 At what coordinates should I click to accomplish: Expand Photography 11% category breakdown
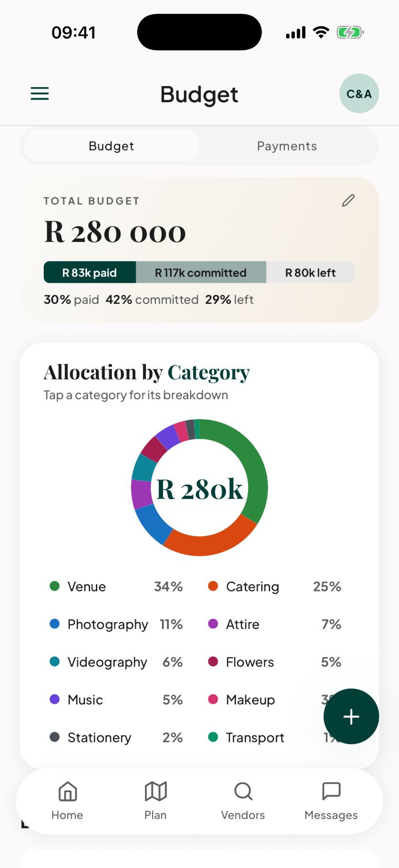pyautogui.click(x=116, y=624)
